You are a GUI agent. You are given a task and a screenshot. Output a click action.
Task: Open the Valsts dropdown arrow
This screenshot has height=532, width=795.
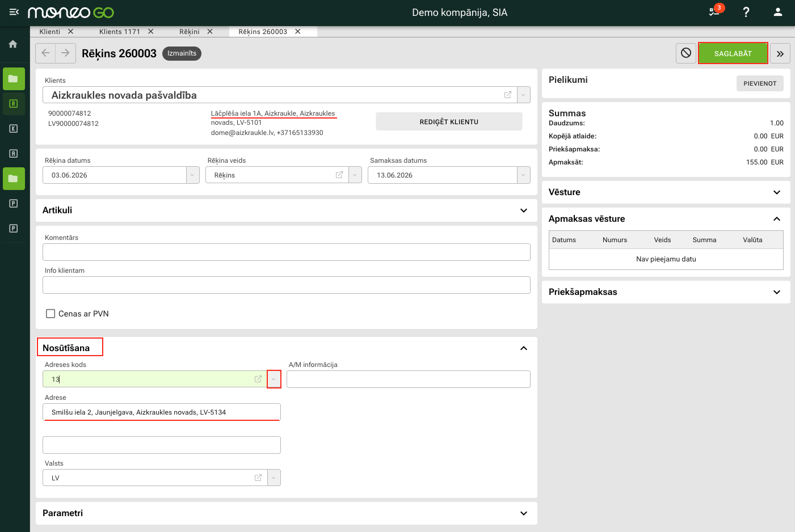pos(274,478)
